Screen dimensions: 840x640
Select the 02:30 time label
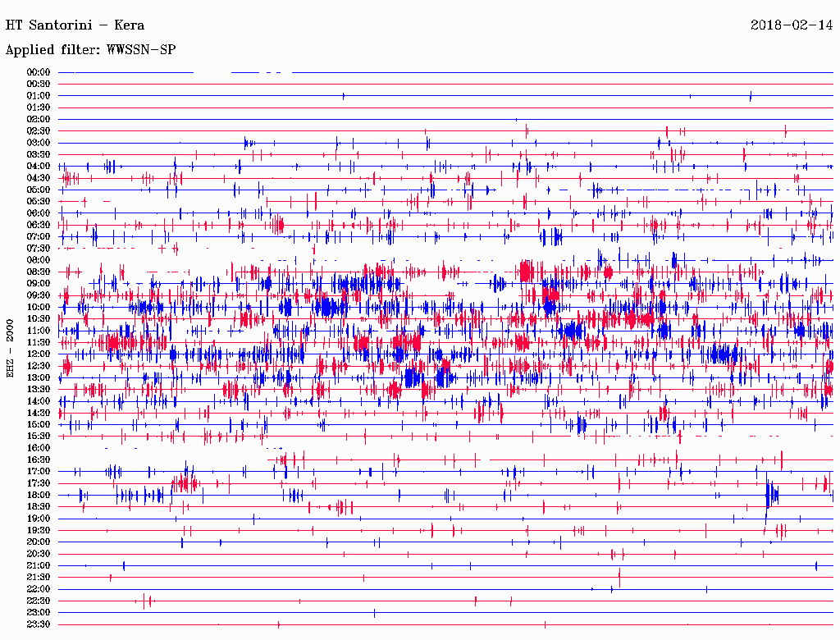click(x=39, y=131)
